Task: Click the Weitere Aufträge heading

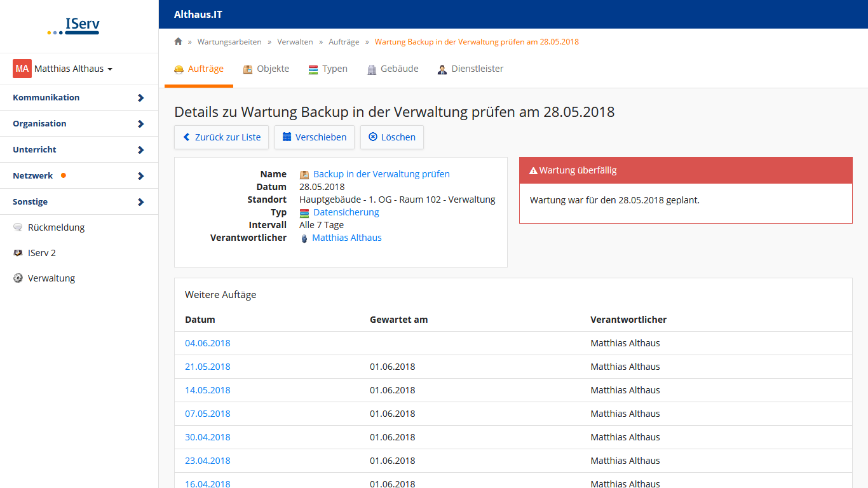Action: coord(220,295)
